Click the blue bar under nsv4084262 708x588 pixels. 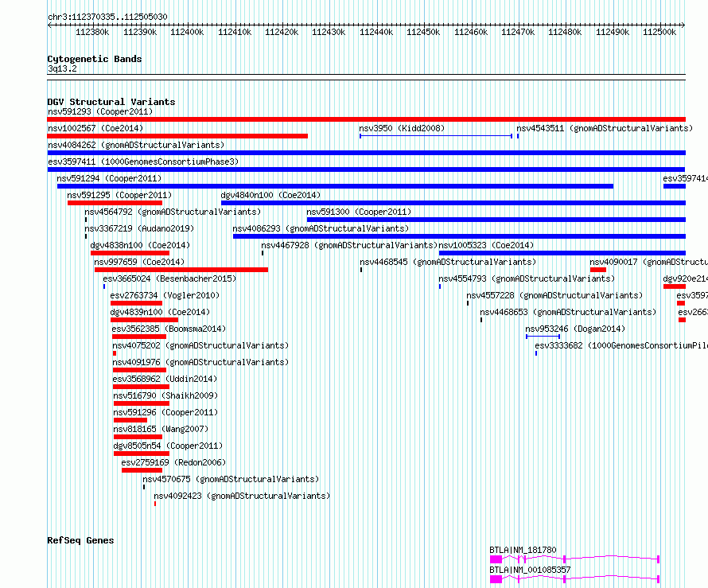coord(366,153)
